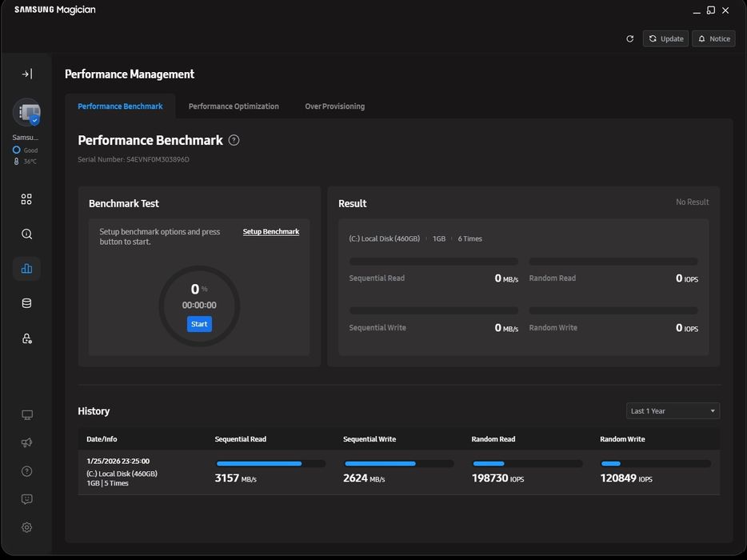
Task: Open the Last 1 Year history dropdown
Action: click(x=673, y=411)
